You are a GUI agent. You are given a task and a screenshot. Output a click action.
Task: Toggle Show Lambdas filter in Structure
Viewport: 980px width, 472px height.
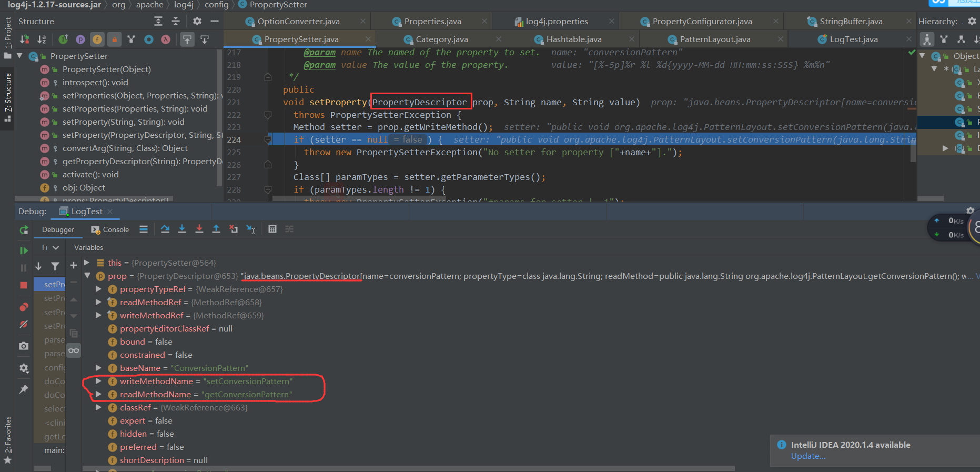pos(166,39)
